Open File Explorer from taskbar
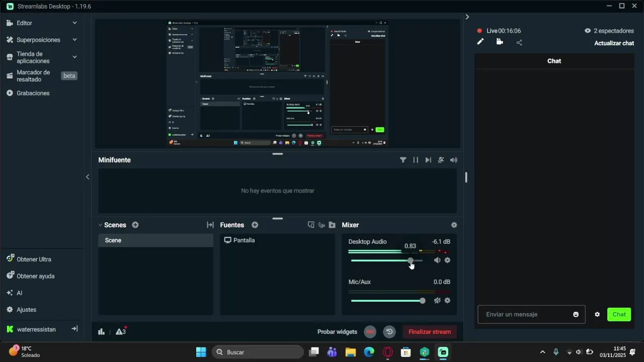The image size is (644, 362). (x=351, y=352)
